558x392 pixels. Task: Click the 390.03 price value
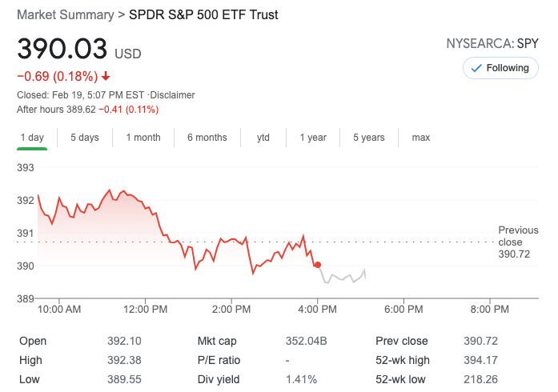tap(62, 49)
